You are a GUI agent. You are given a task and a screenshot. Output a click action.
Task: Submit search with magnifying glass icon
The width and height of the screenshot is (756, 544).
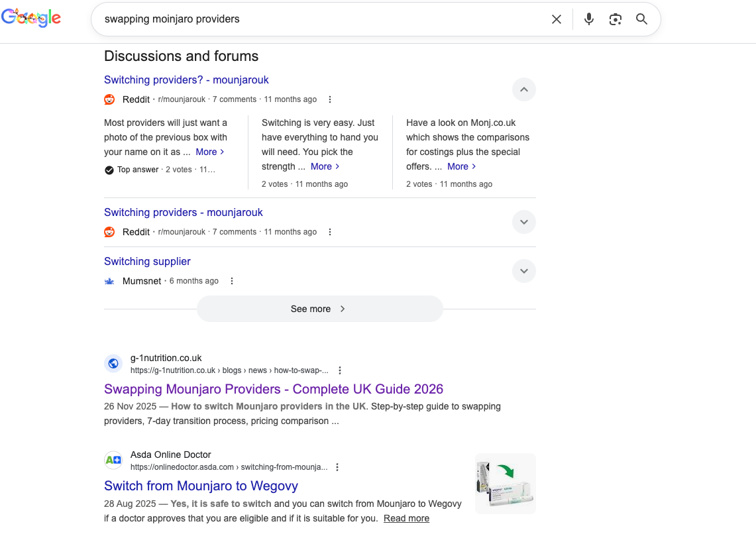tap(641, 19)
